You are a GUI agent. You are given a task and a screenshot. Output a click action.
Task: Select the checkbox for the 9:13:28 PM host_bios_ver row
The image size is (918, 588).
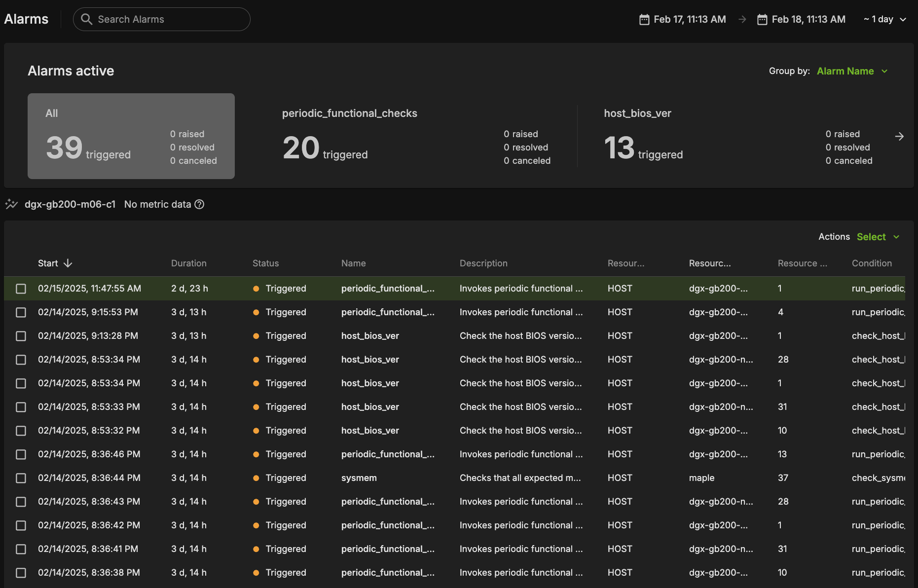[21, 336]
